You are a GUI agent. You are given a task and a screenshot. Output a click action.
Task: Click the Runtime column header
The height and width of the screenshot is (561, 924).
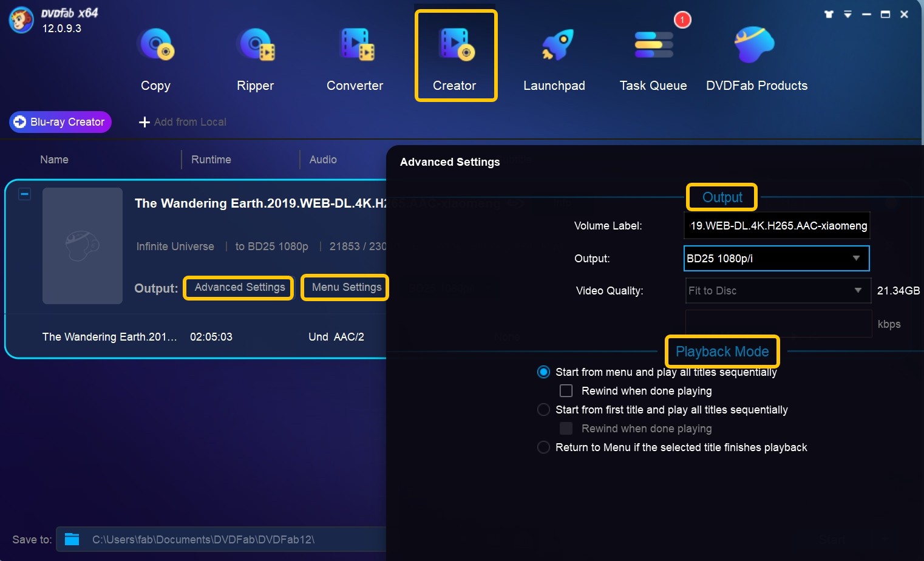[x=211, y=160]
